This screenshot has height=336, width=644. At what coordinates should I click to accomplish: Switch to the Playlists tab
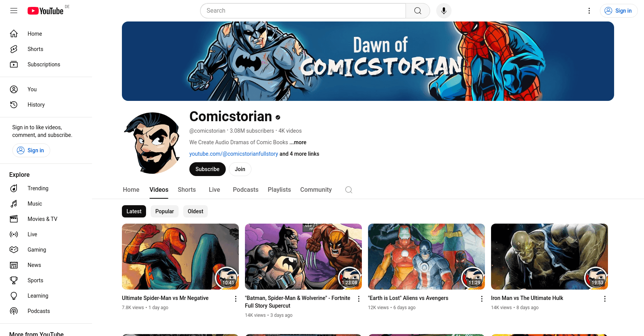tap(279, 190)
